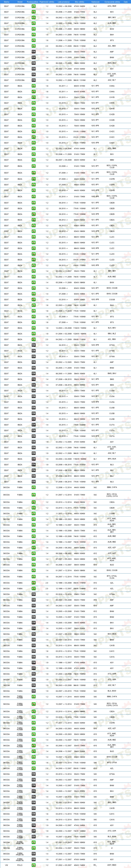This screenshot has width=131, height=868.
Task: Click the Nadwozie column header
Action: click(x=95, y=2)
